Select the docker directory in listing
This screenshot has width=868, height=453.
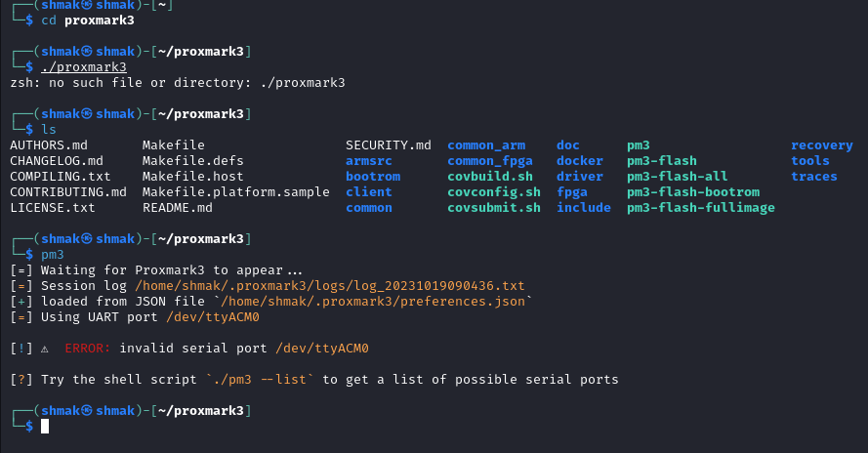(x=580, y=160)
